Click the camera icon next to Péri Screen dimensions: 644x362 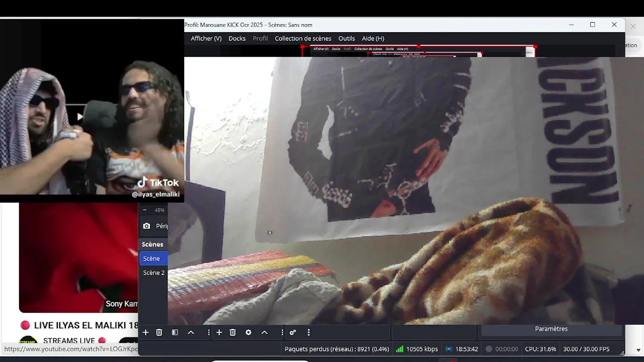pos(146,226)
